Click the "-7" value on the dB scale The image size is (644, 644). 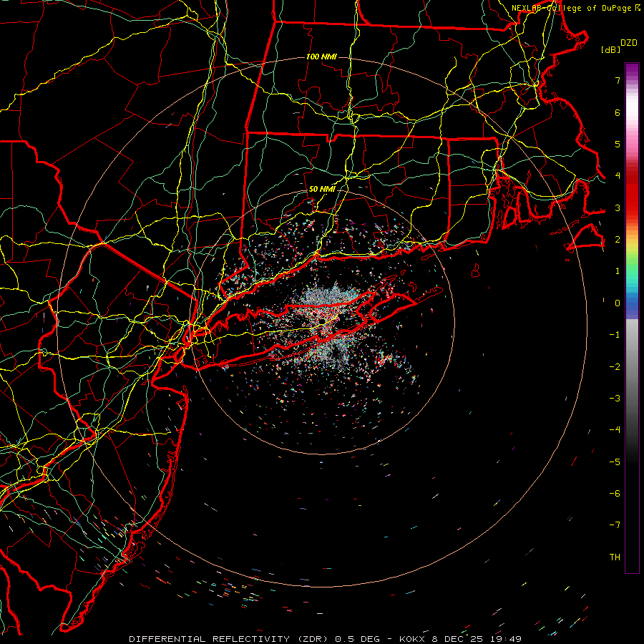click(615, 525)
